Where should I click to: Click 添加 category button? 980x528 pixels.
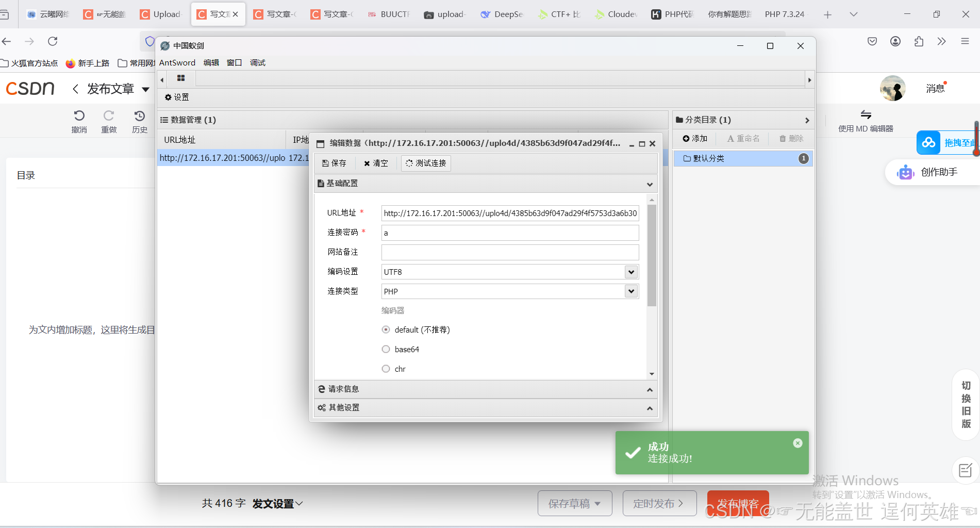(695, 139)
